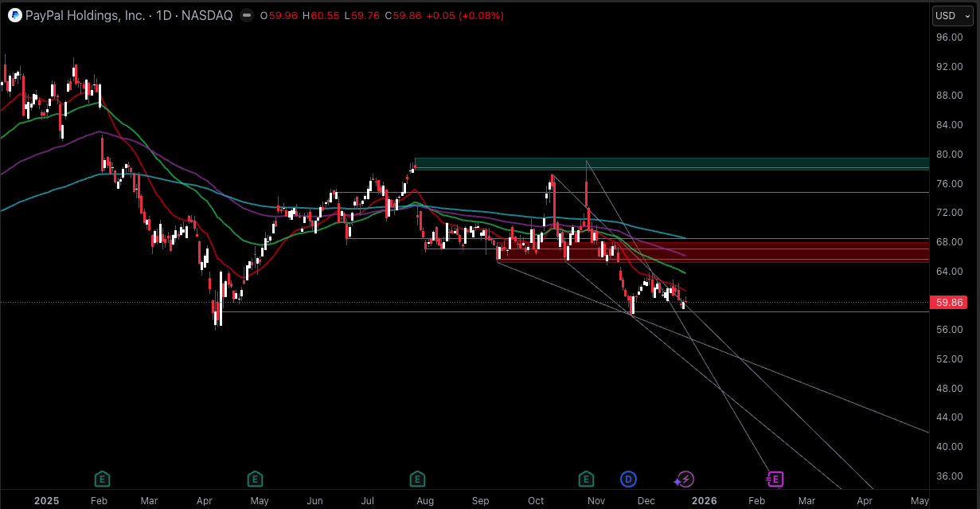Click the February earnings 'E' icon

101,479
